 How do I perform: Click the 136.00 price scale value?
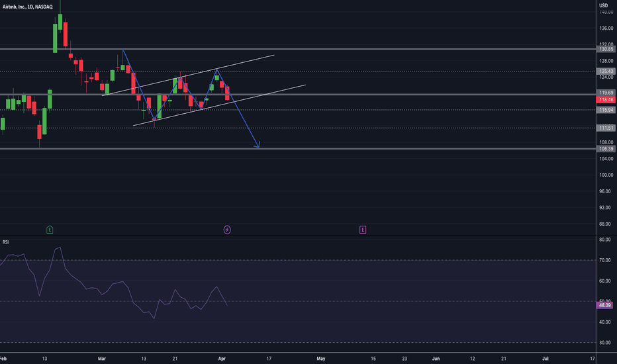(x=606, y=28)
